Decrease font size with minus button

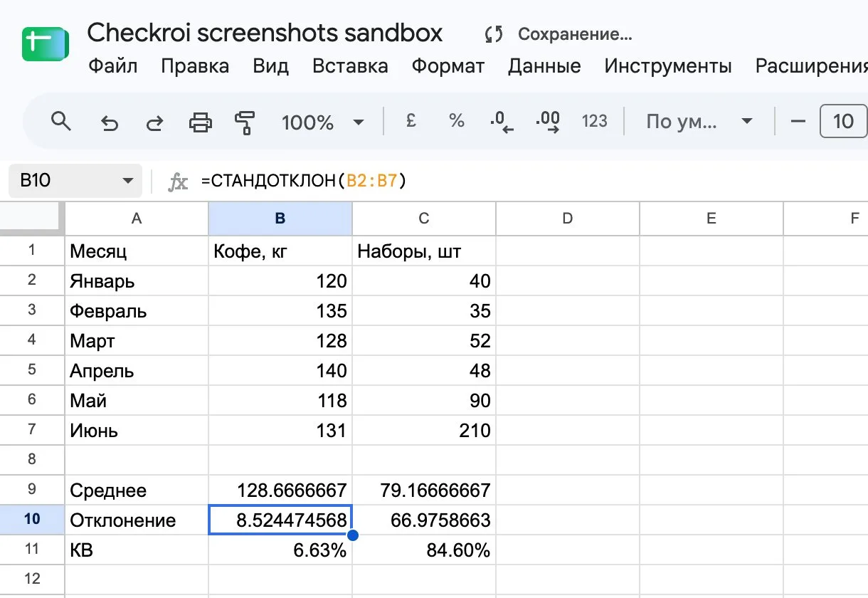pos(798,121)
